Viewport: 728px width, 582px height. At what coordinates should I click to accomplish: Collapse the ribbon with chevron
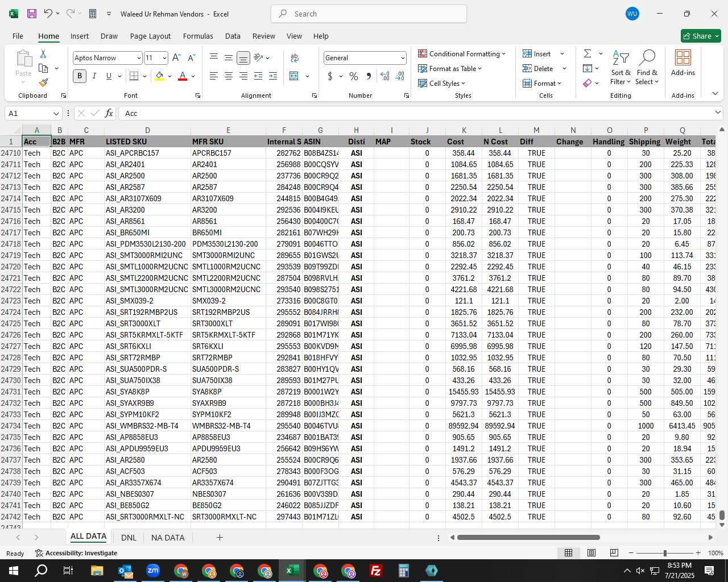coord(715,93)
